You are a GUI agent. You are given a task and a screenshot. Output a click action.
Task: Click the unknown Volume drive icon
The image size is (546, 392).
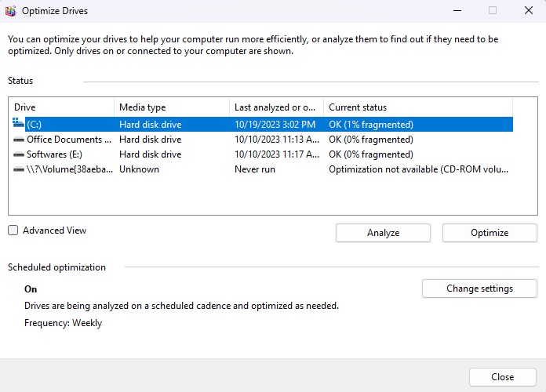19,169
